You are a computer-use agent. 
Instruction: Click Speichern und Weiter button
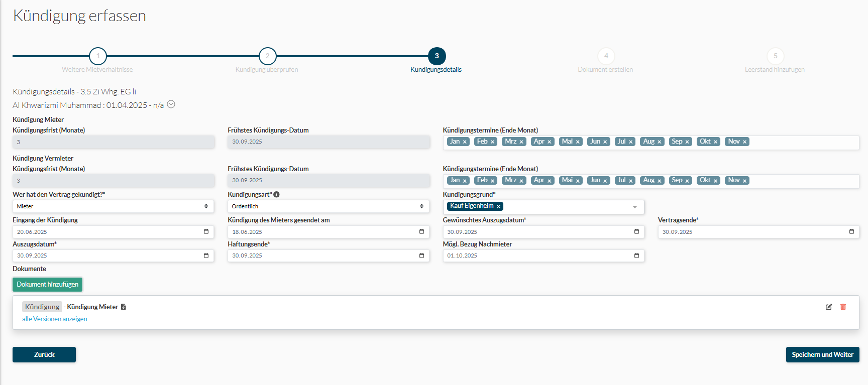(822, 354)
